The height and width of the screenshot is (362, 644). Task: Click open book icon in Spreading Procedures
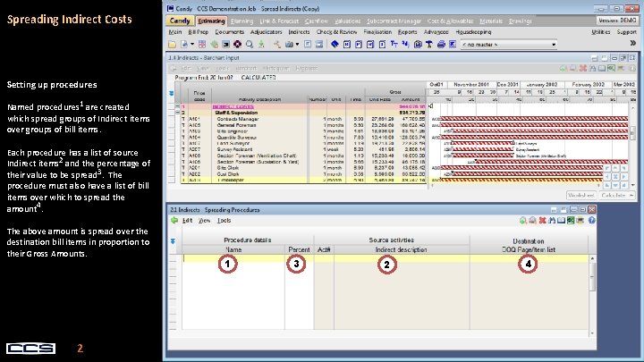click(561, 221)
